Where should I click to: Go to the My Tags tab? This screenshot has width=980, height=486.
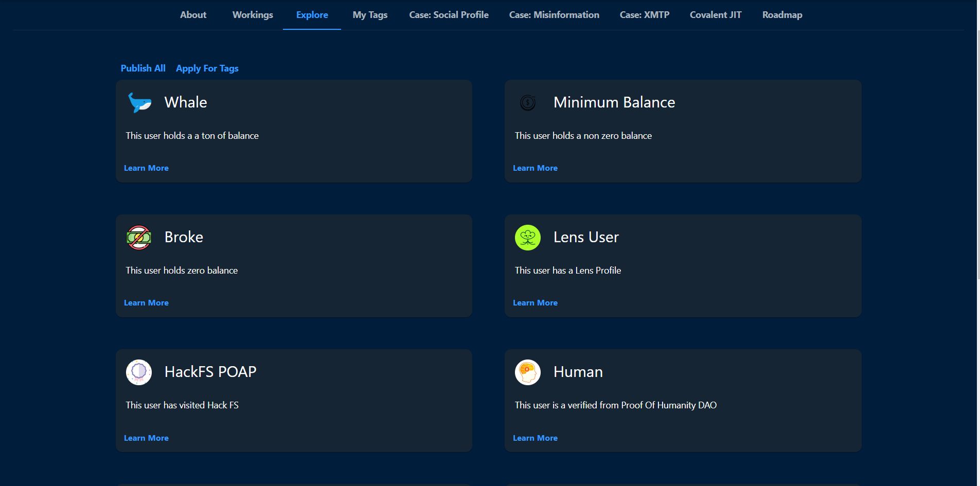pyautogui.click(x=370, y=15)
